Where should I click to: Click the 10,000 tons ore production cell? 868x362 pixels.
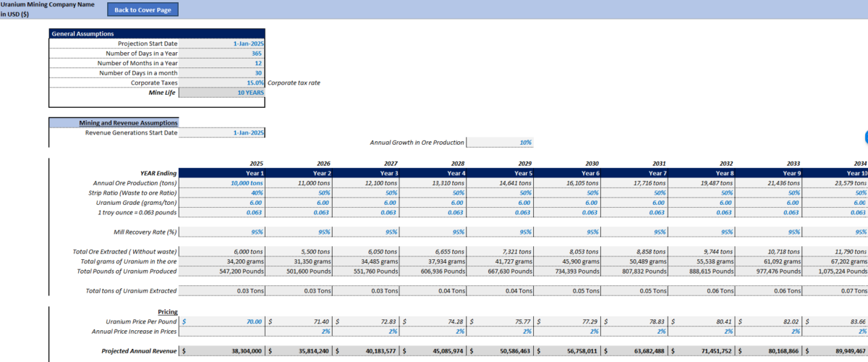[x=221, y=183]
